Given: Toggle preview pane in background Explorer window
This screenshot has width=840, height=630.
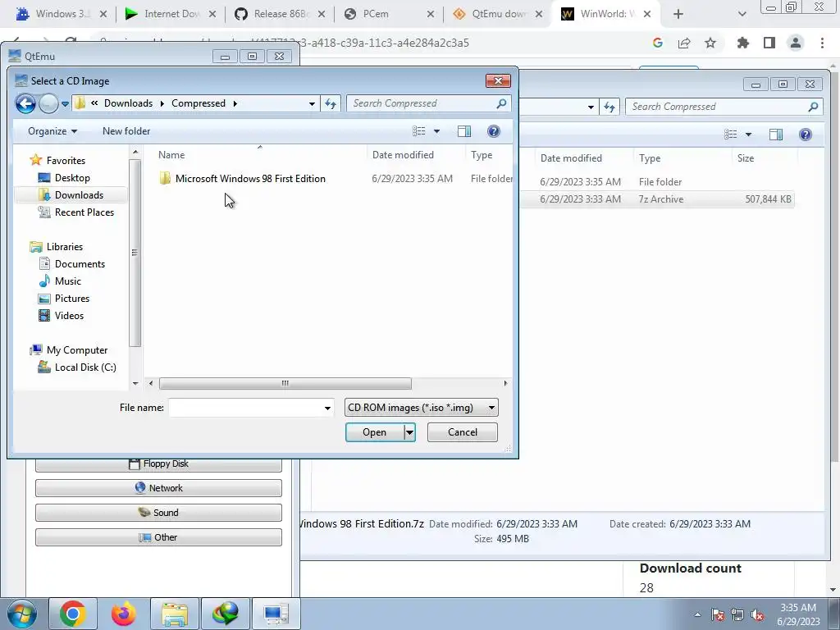Looking at the screenshot, I should 776,135.
